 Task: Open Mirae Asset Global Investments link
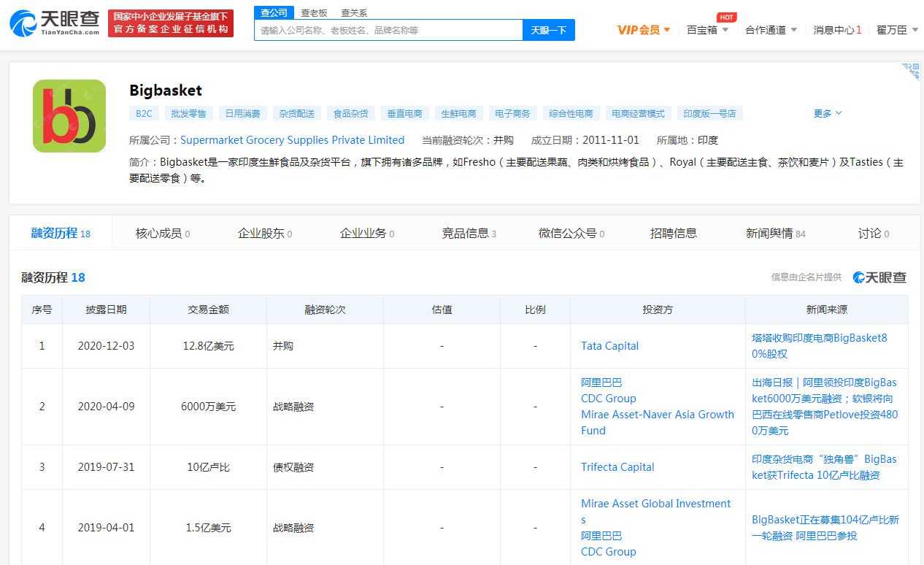[655, 512]
